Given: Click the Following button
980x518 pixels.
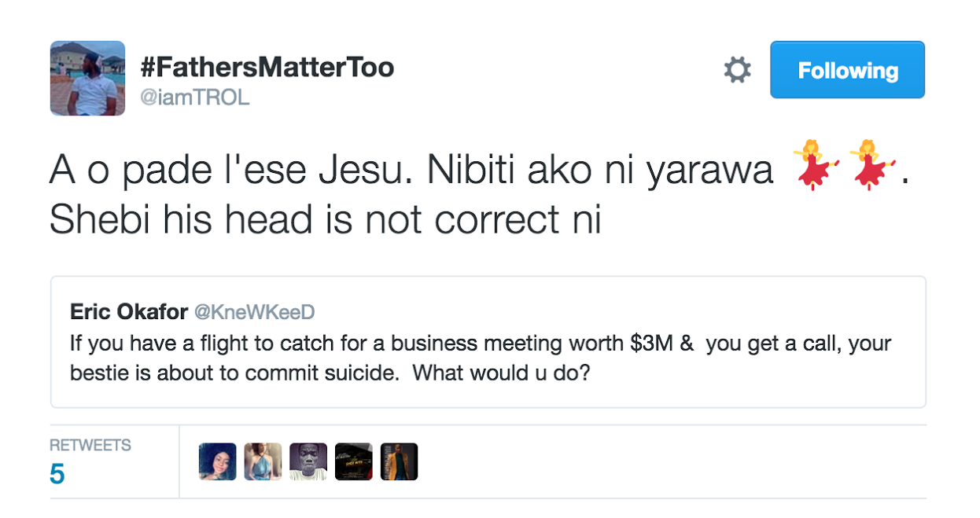Looking at the screenshot, I should (x=847, y=71).
